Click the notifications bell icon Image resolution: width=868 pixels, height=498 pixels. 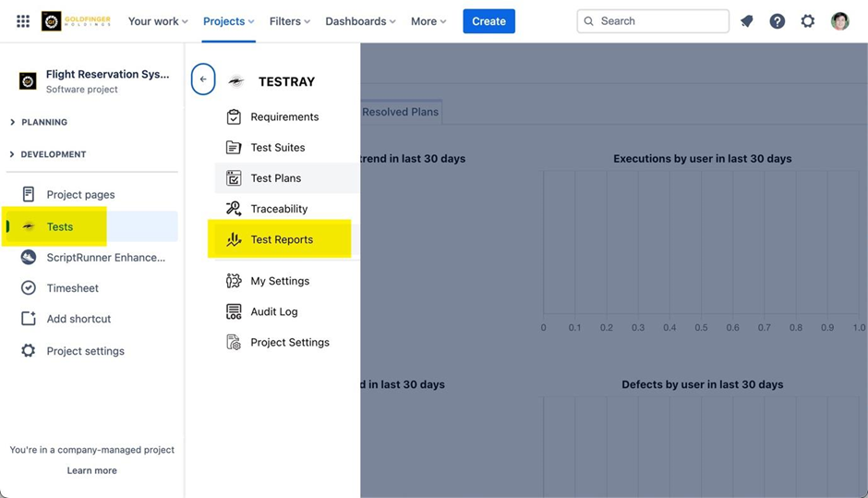point(747,21)
